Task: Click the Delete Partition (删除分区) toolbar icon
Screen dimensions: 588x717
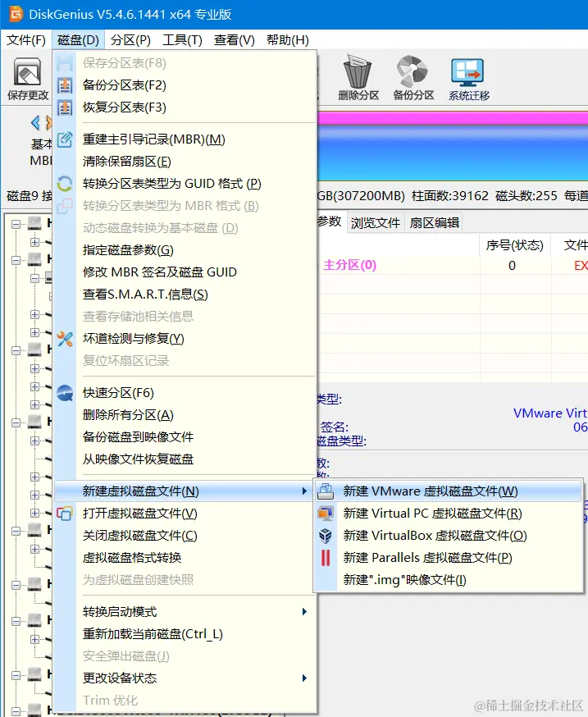Action: pyautogui.click(x=358, y=78)
